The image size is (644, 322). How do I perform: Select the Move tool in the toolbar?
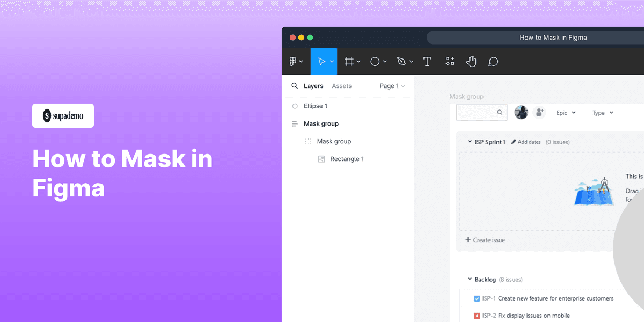[322, 61]
